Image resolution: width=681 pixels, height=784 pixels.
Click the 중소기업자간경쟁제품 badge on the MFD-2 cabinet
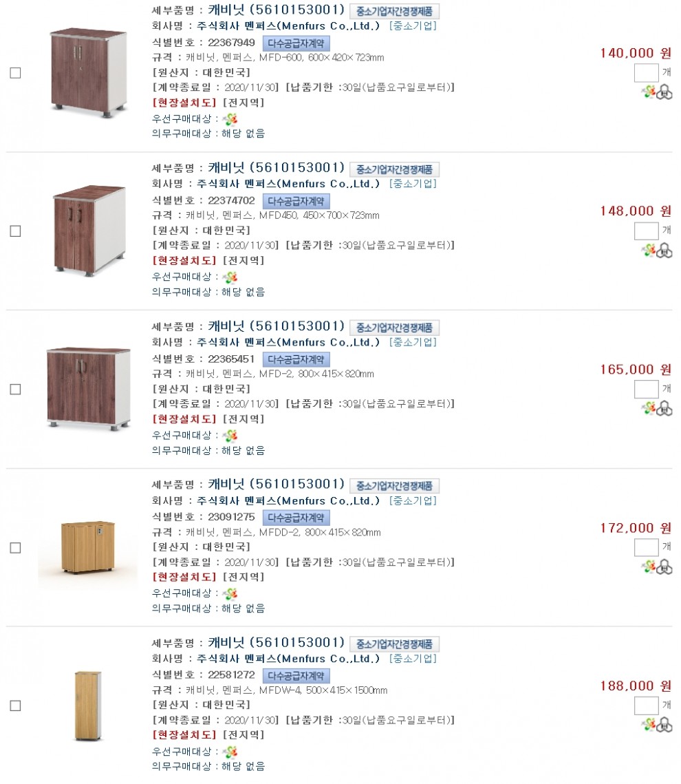pos(394,328)
